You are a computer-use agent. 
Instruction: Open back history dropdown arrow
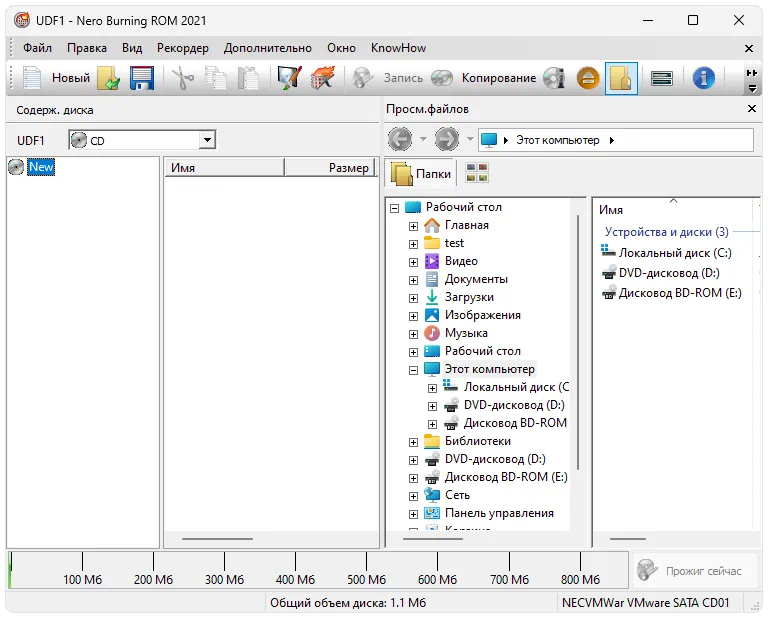(x=424, y=139)
